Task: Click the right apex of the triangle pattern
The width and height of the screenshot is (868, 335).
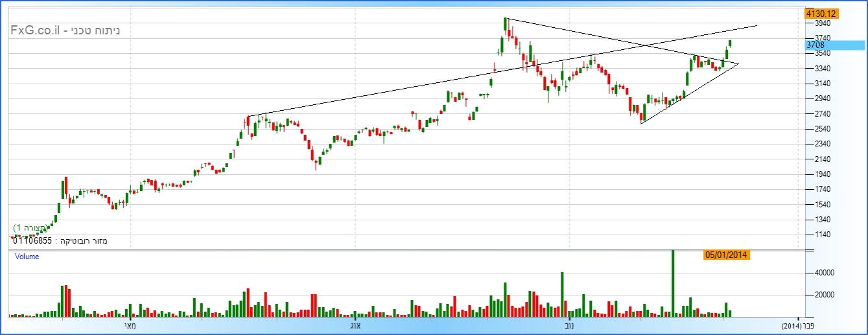Action: pyautogui.click(x=738, y=64)
